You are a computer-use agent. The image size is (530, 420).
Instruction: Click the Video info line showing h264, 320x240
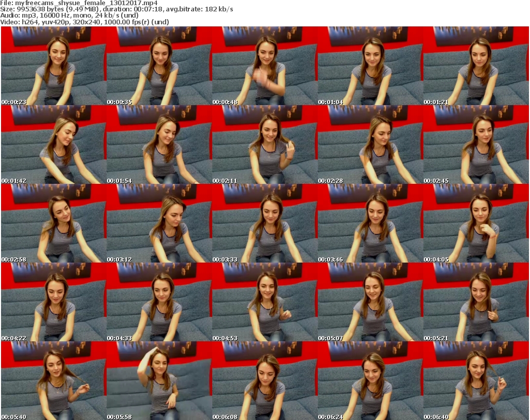(84, 22)
